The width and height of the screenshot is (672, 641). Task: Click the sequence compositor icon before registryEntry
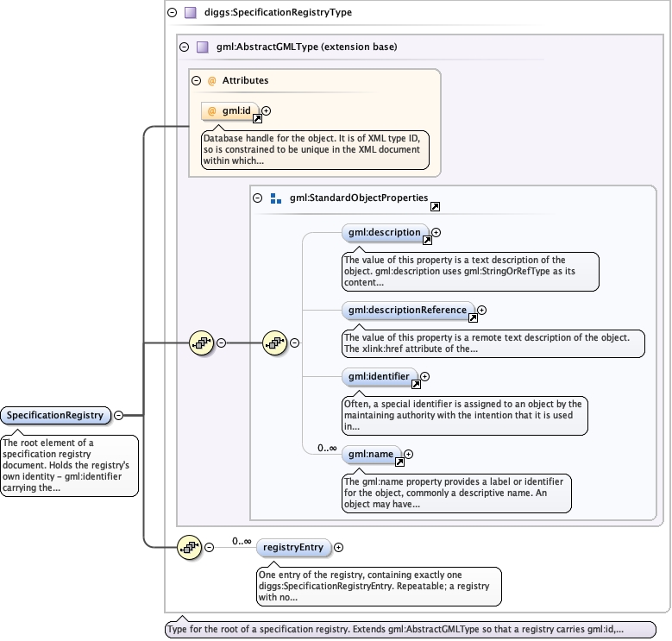pos(189,547)
